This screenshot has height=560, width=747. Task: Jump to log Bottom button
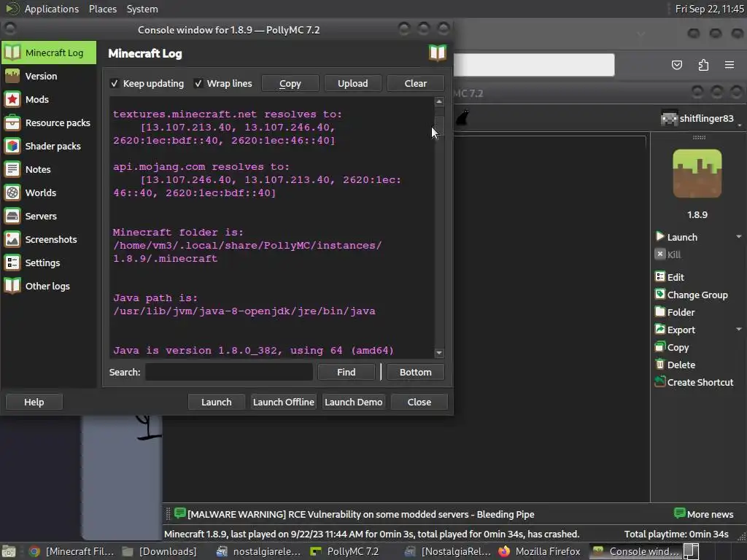tap(415, 372)
